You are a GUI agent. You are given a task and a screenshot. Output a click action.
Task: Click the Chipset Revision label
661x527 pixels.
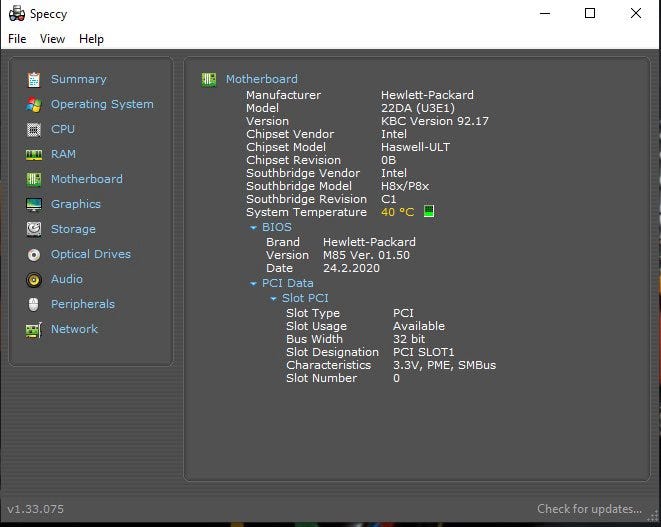tap(293, 160)
